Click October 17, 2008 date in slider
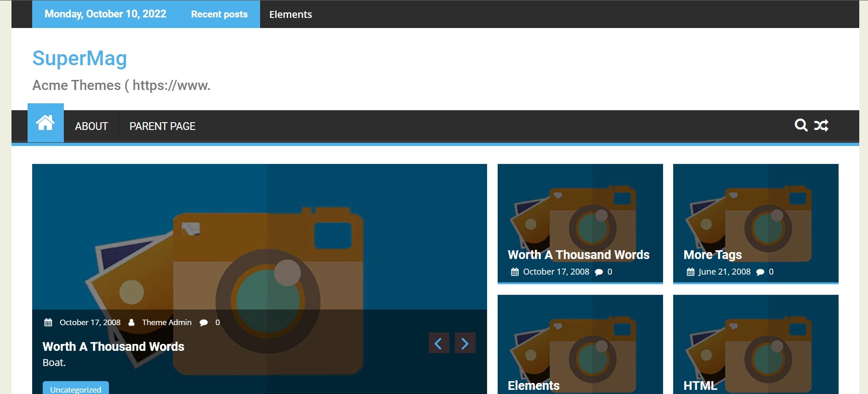 90,322
